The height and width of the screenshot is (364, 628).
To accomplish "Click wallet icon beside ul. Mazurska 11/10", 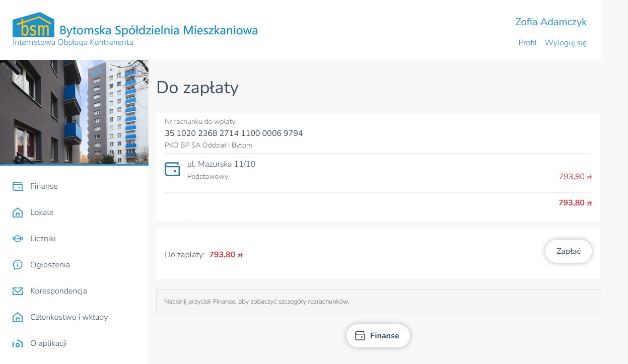I will (x=172, y=169).
